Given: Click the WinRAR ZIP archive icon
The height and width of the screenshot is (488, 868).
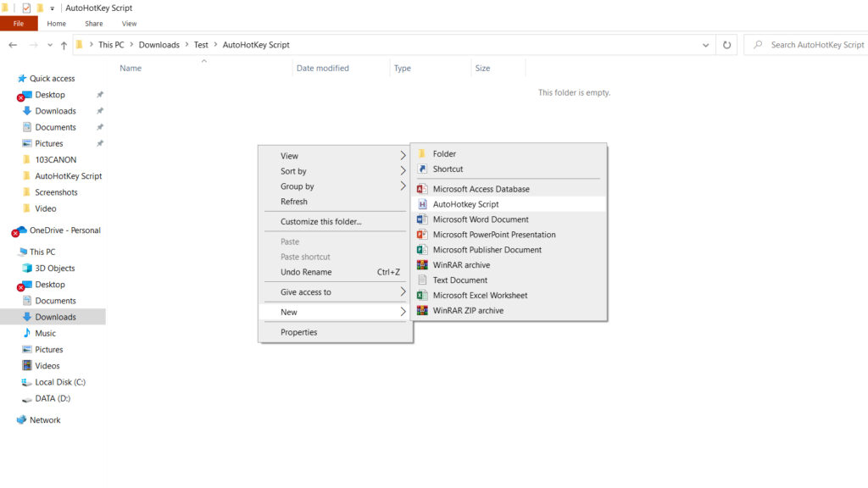Looking at the screenshot, I should tap(422, 310).
